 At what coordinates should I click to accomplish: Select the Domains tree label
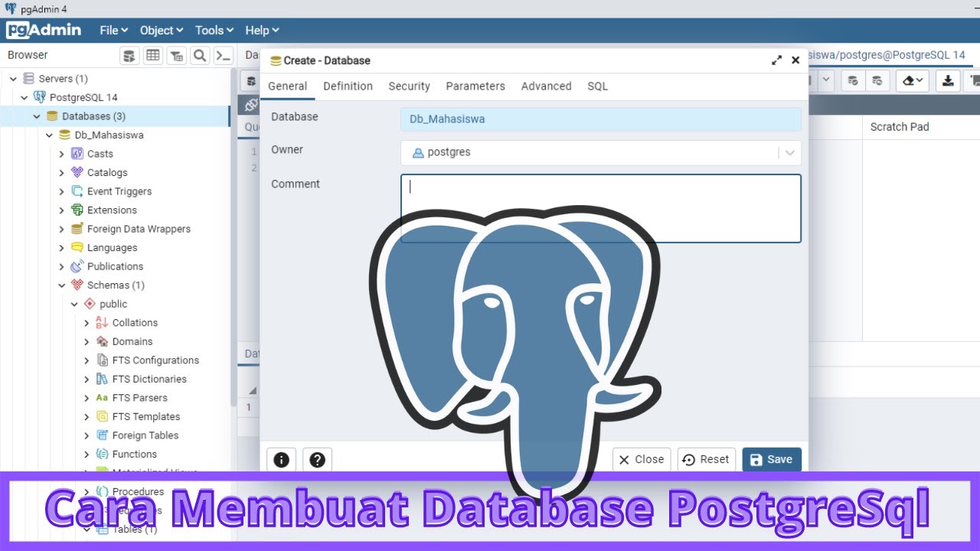132,341
